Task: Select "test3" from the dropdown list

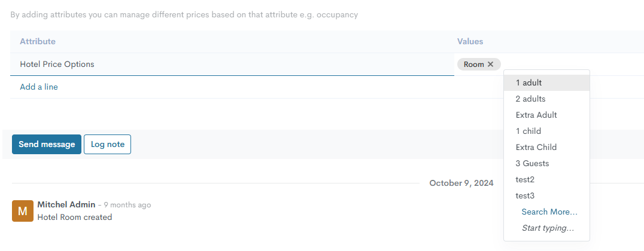Action: pyautogui.click(x=525, y=196)
